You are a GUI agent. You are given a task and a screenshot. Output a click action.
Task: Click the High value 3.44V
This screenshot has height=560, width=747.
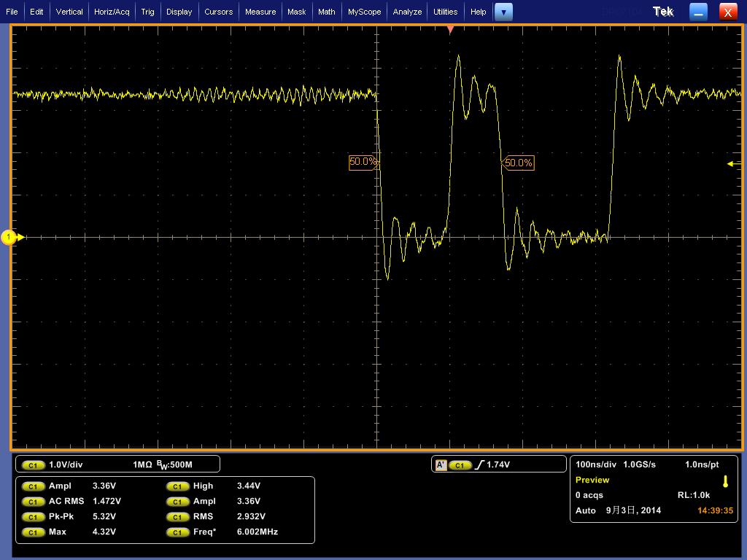click(x=249, y=486)
